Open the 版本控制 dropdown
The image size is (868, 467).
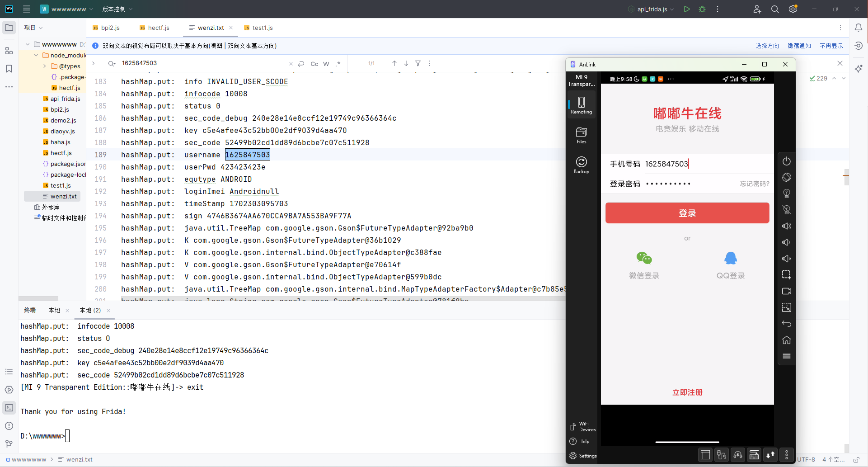117,9
